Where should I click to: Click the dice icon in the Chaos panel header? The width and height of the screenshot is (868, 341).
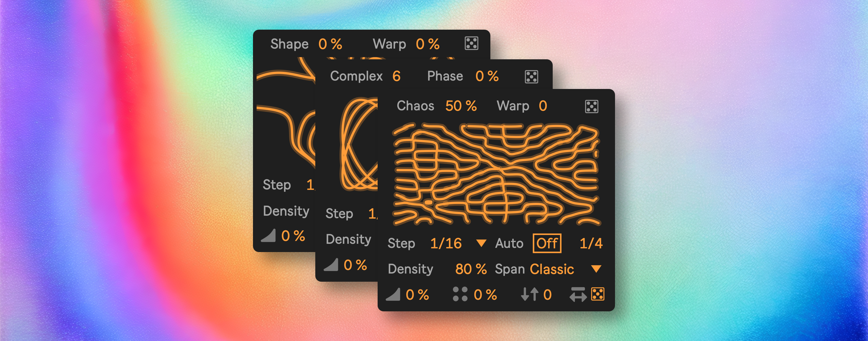point(592,106)
